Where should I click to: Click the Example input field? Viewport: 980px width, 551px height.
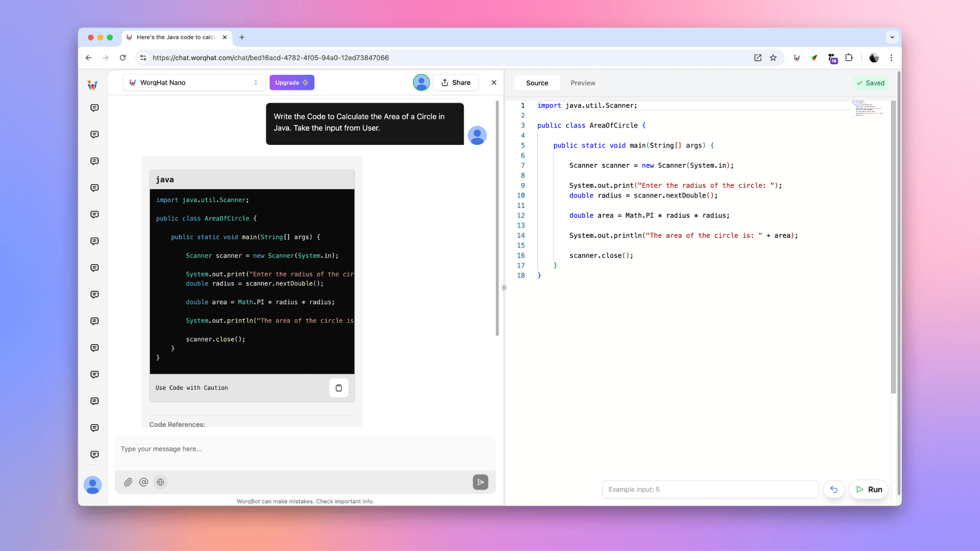coord(710,489)
